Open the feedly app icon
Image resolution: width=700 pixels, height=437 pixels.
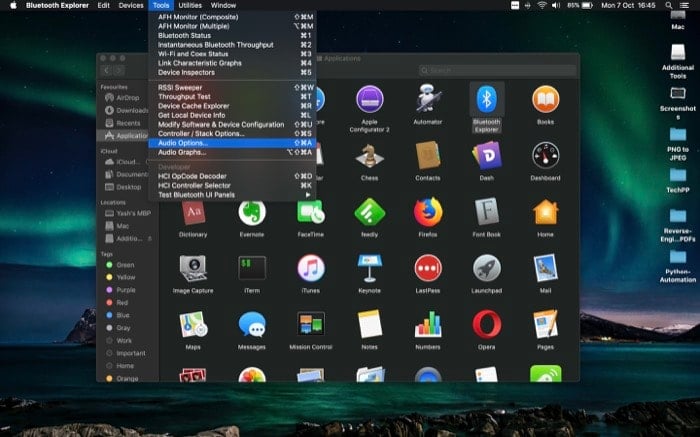click(369, 212)
